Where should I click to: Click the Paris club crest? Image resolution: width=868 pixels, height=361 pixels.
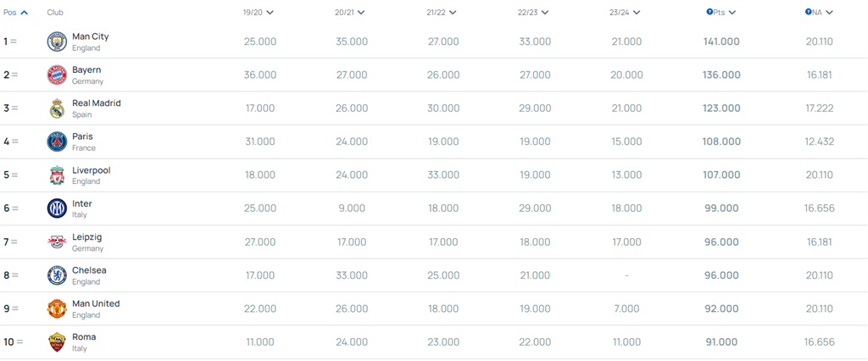(x=57, y=142)
